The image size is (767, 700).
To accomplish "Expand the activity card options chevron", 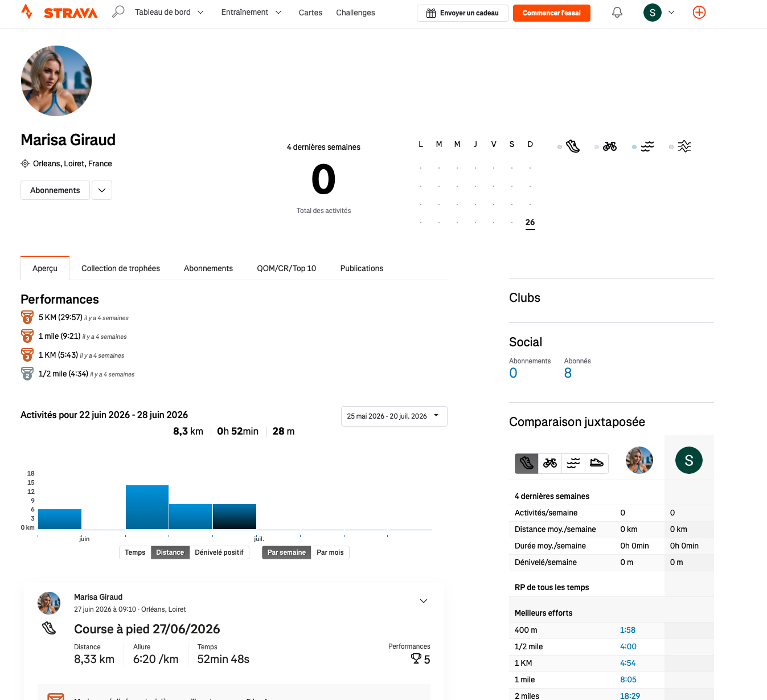I will [424, 601].
